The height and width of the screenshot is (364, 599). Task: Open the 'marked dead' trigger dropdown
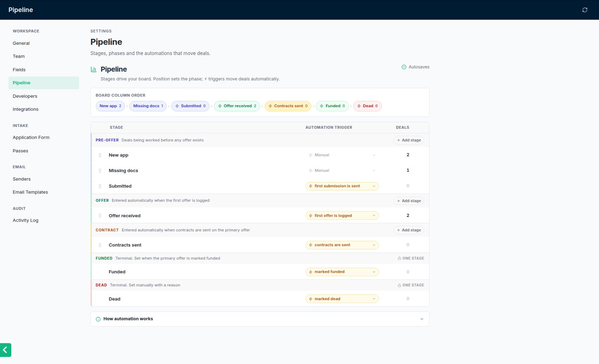pyautogui.click(x=342, y=299)
